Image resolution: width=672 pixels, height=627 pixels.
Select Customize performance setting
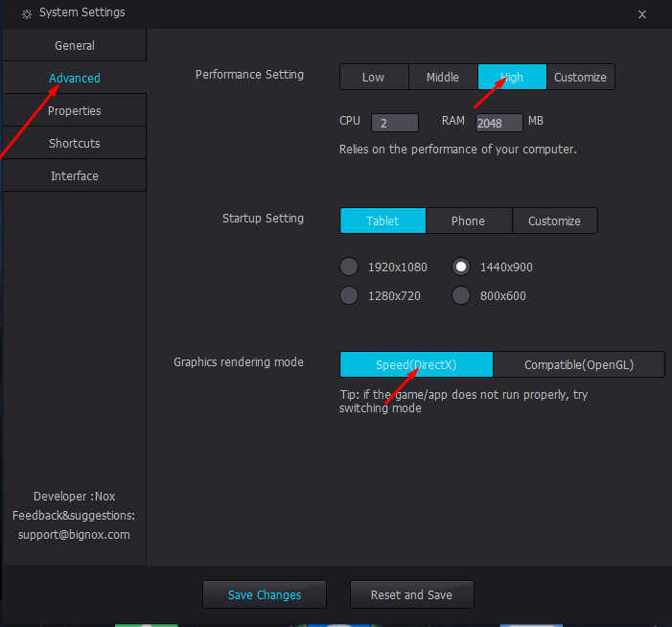[x=581, y=77]
